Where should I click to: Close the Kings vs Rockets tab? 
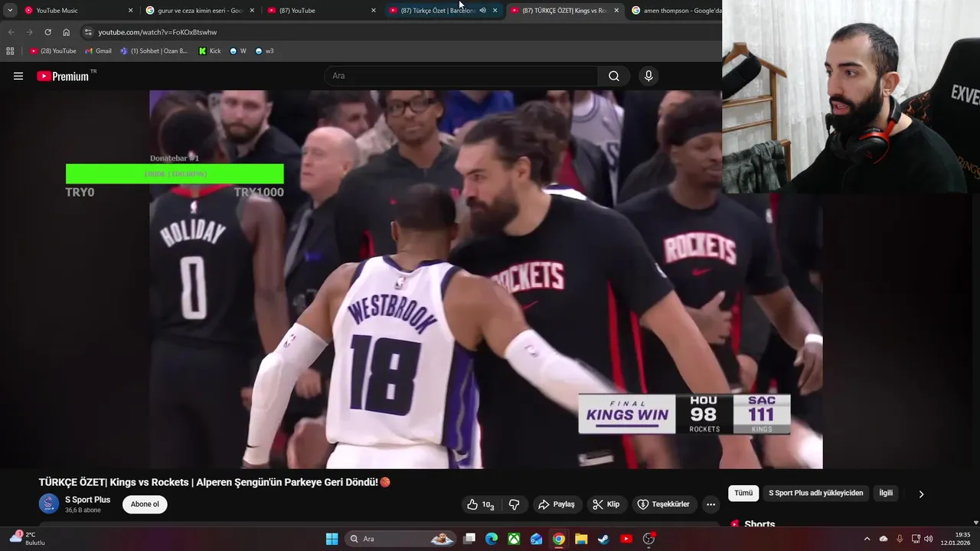(x=616, y=11)
